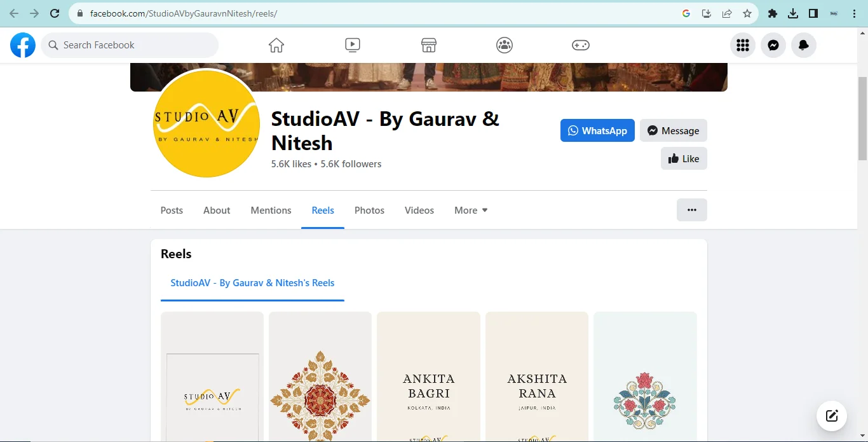Open Messenger icon in top bar
This screenshot has height=442, width=868.
(x=773, y=45)
